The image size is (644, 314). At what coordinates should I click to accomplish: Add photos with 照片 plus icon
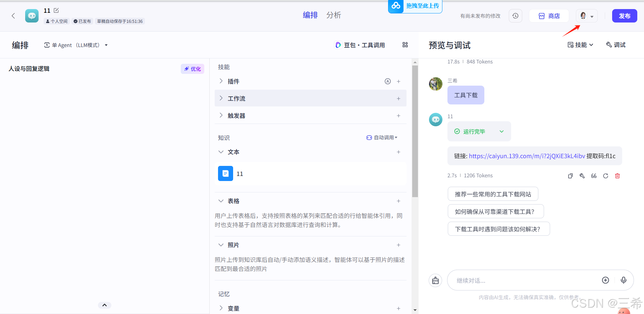click(x=398, y=245)
